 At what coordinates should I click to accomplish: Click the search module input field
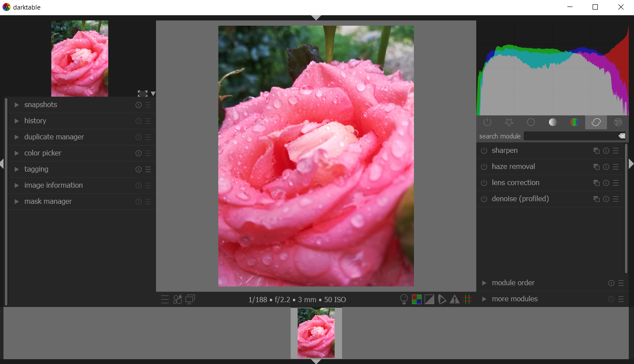[x=571, y=136]
